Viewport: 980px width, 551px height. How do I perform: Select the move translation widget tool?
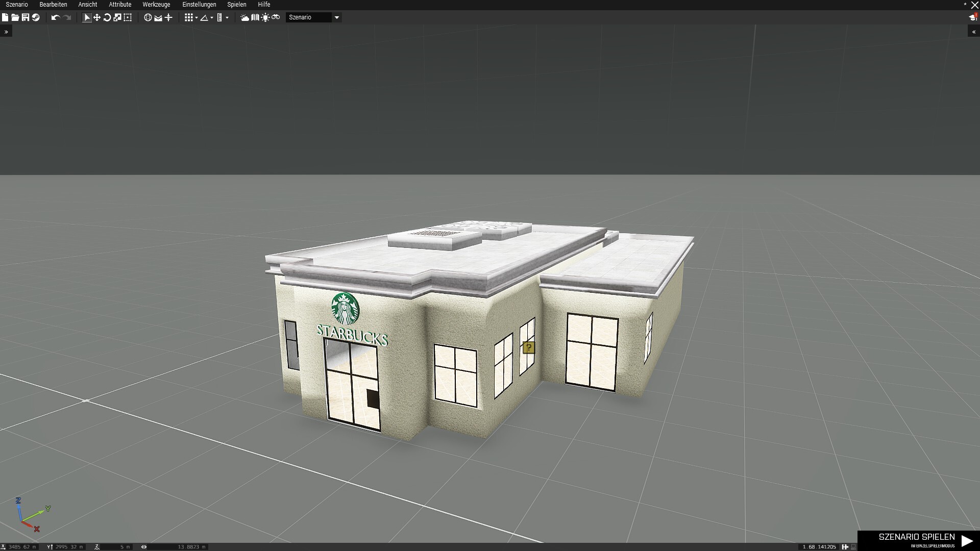coord(97,17)
